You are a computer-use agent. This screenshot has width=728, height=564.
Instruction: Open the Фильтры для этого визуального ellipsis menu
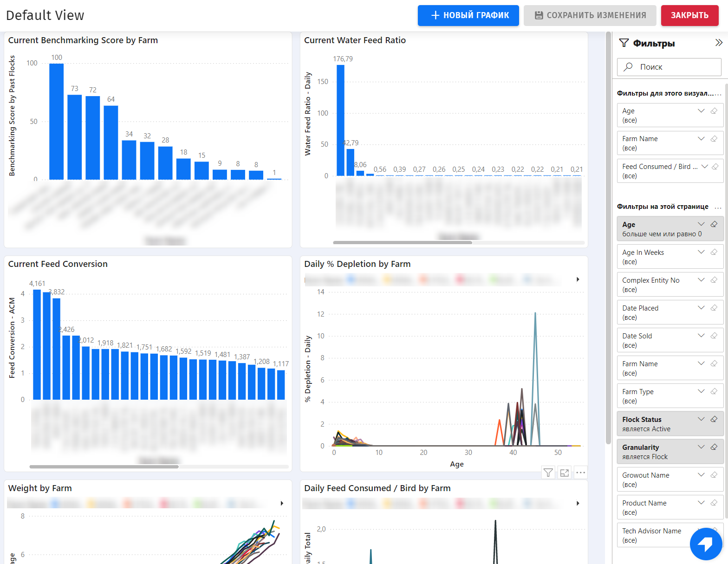coord(718,94)
